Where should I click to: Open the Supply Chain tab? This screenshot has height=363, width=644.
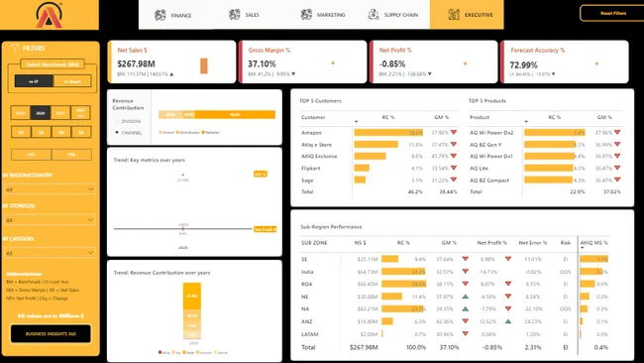pos(393,15)
